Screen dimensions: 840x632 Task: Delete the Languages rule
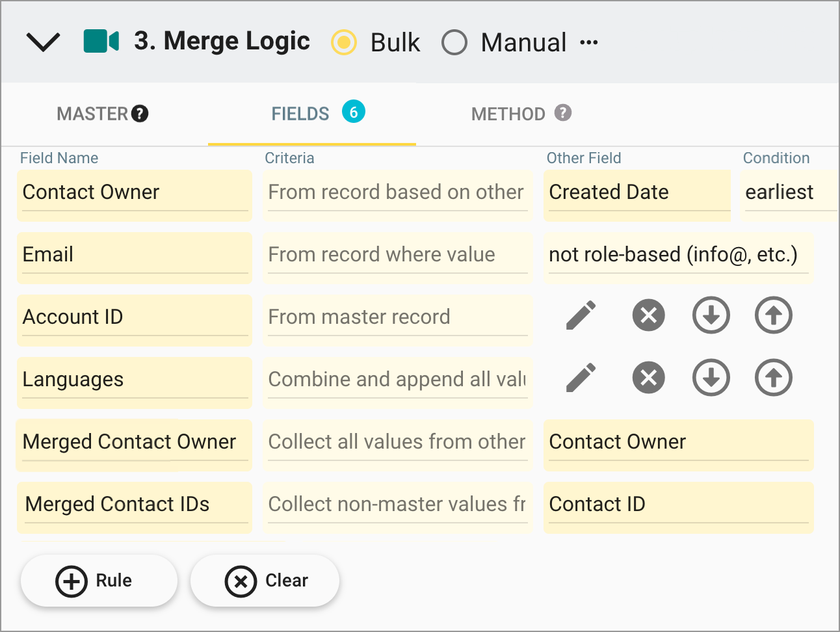click(648, 378)
